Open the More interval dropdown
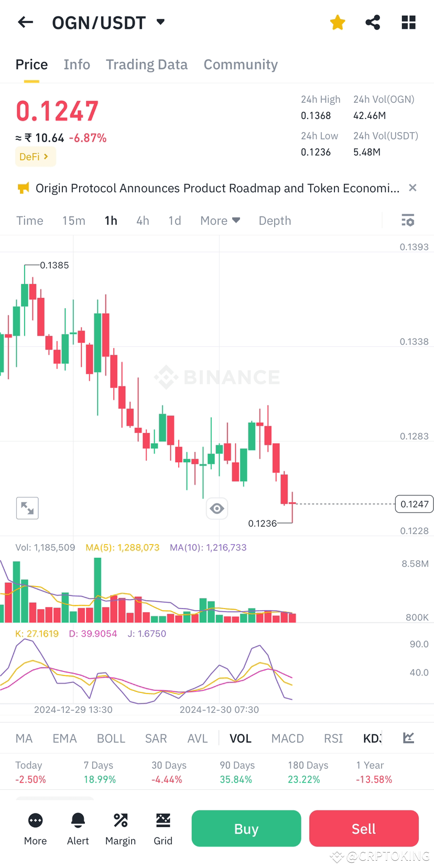The width and height of the screenshot is (434, 868). pos(220,220)
